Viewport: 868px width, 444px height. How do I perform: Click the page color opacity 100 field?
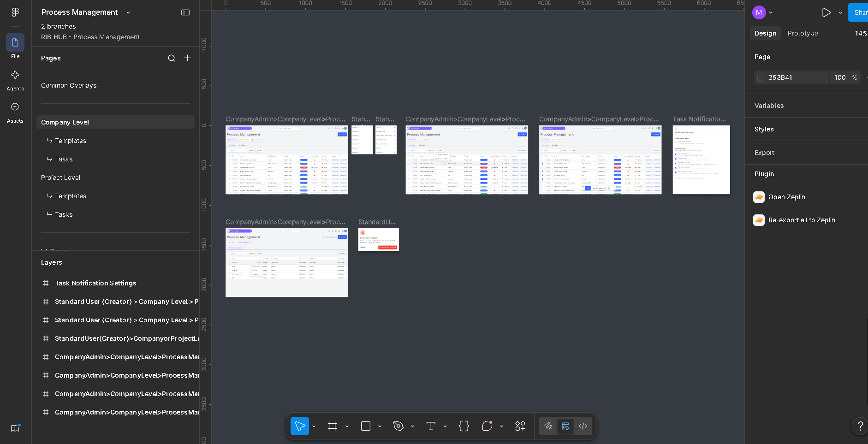tap(840, 77)
